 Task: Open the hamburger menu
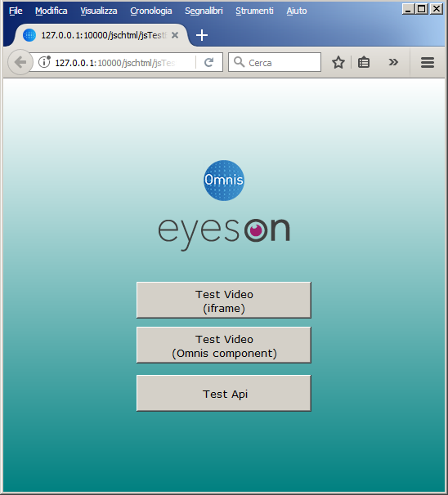[427, 62]
